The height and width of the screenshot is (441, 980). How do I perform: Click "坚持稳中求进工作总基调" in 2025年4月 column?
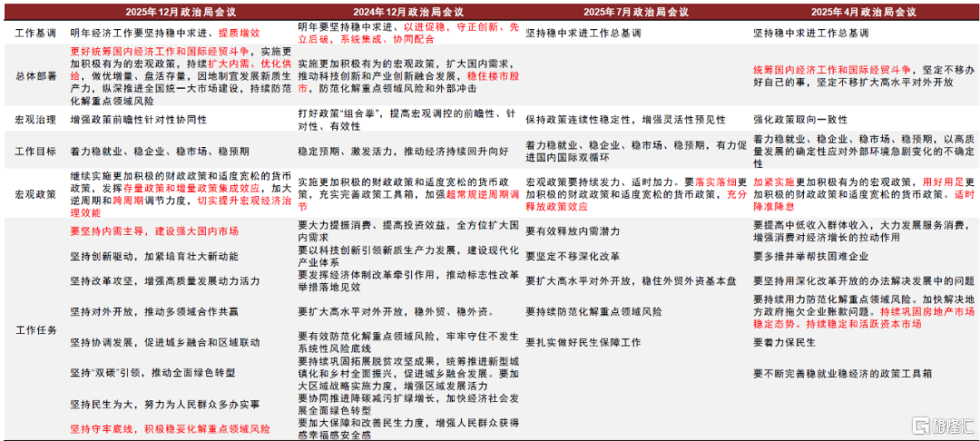click(x=812, y=34)
